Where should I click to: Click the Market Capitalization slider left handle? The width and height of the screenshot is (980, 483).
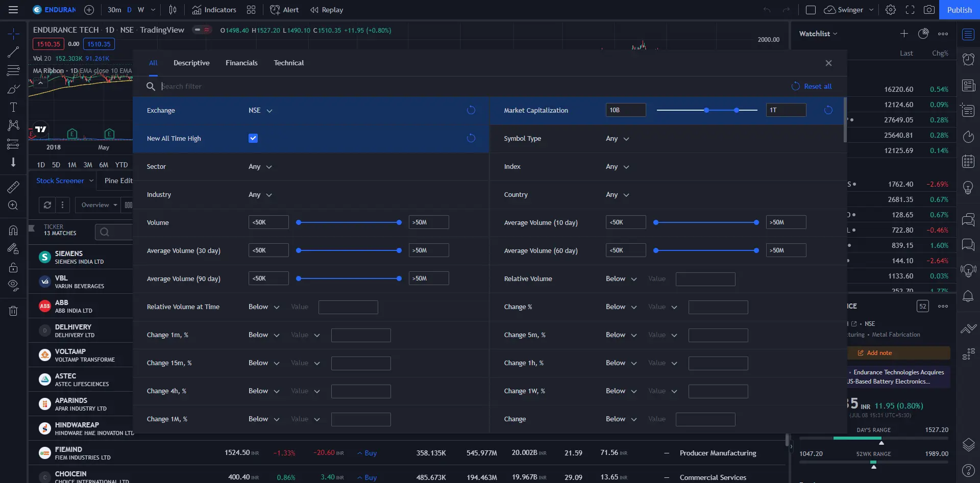706,110
